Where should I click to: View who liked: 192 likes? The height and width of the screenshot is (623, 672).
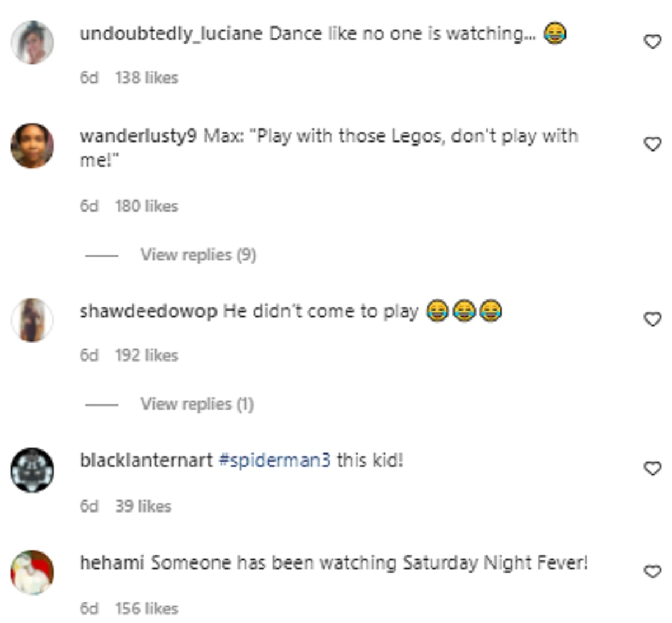click(x=147, y=355)
